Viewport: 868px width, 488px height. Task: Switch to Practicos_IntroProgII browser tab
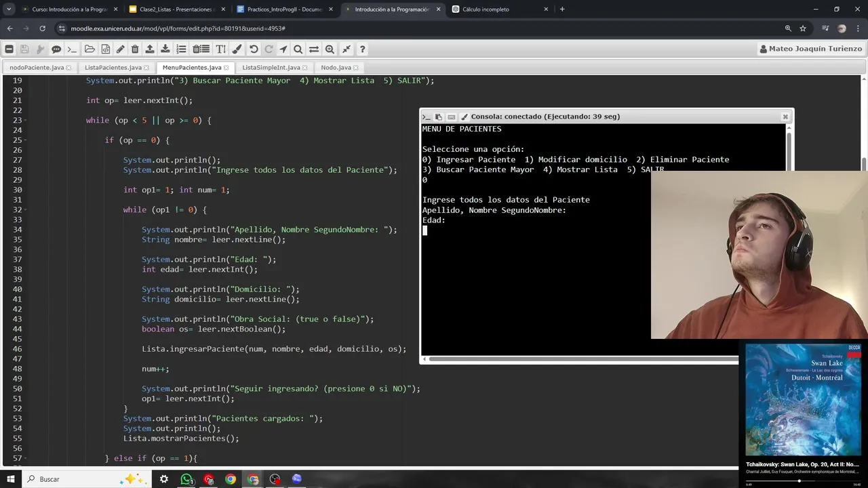tap(285, 9)
